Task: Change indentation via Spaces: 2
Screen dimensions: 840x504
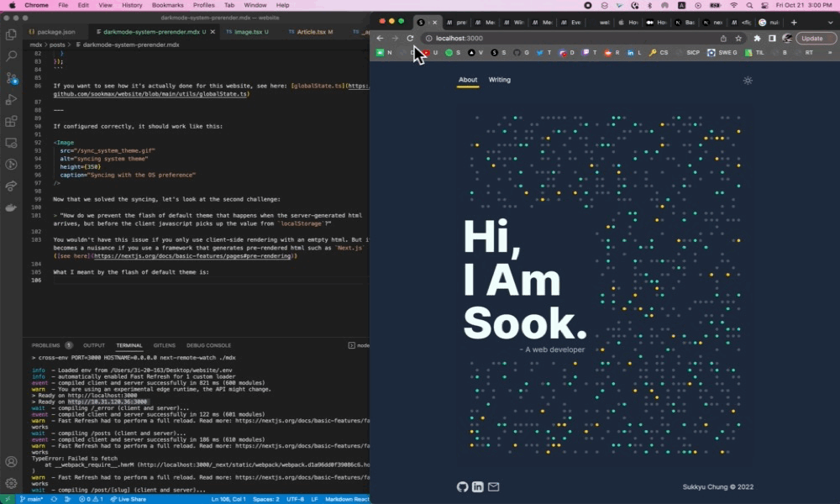Action: pos(265,499)
